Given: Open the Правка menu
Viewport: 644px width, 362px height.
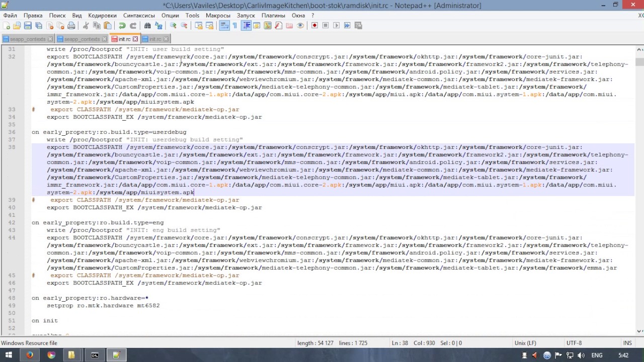Looking at the screenshot, I should pyautogui.click(x=33, y=16).
